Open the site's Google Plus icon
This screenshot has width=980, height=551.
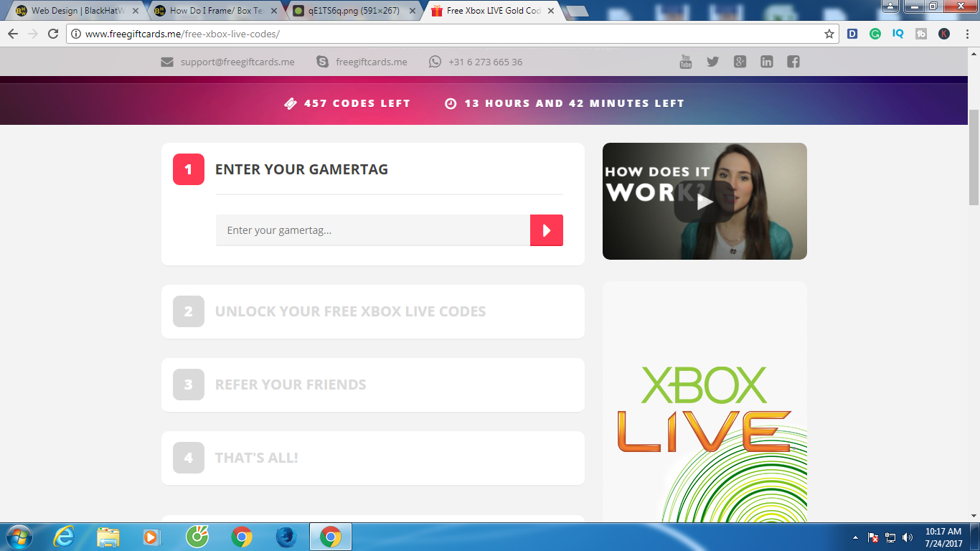point(740,62)
